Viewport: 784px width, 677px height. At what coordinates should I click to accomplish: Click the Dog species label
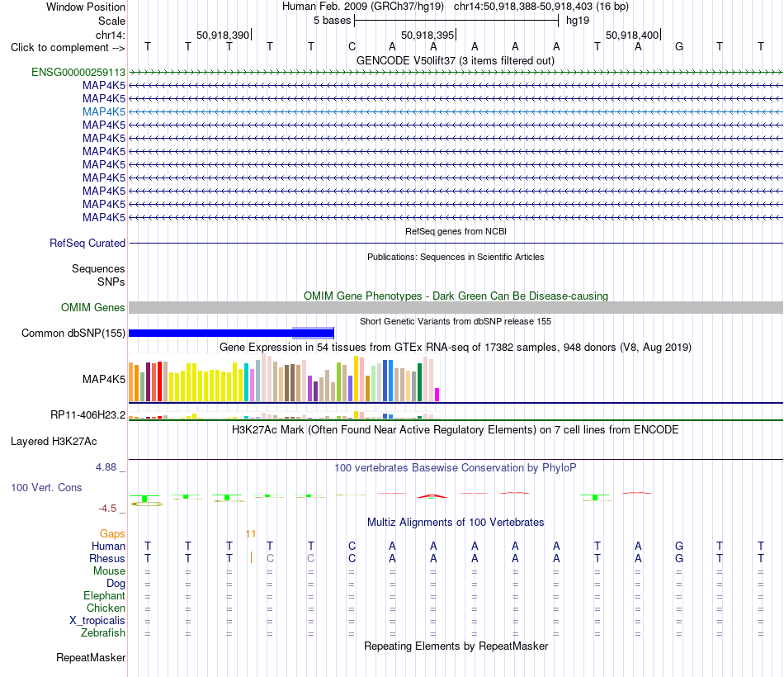[x=116, y=584]
